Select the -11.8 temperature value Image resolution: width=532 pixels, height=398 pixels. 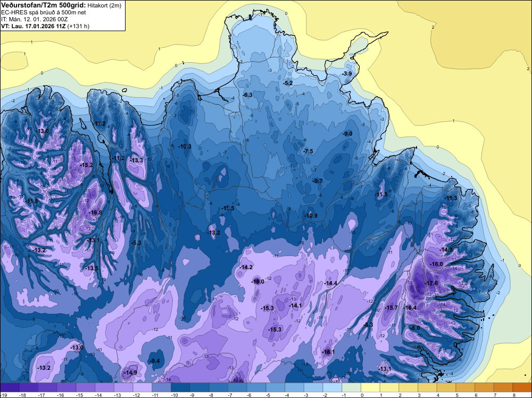click(x=31, y=201)
